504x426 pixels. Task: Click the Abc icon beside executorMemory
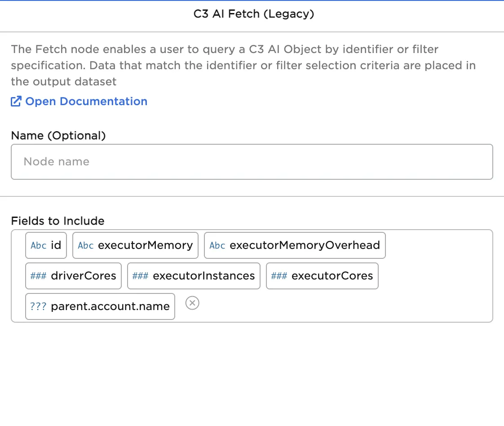(86, 245)
